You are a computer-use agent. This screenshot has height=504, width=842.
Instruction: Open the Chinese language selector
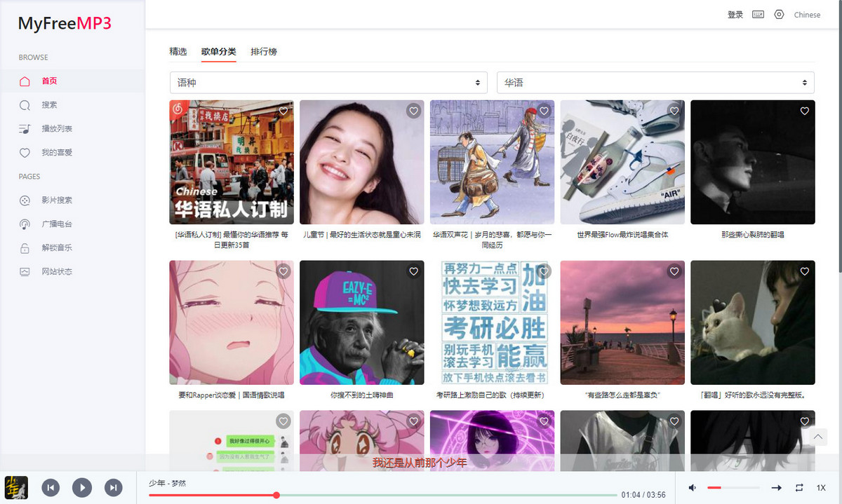tap(807, 15)
